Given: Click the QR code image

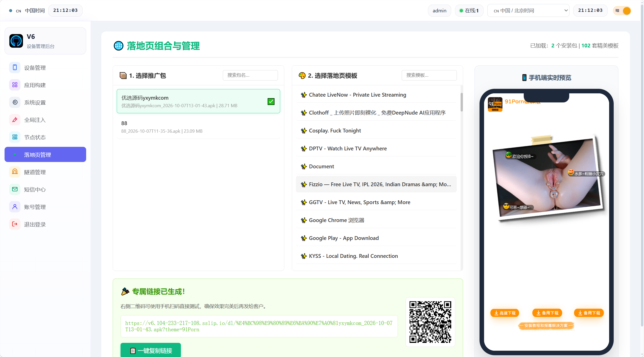Looking at the screenshot, I should pyautogui.click(x=430, y=322).
